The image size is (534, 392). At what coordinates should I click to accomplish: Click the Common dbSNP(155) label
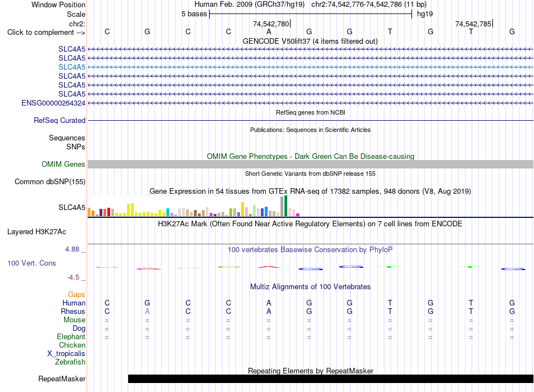tap(49, 182)
